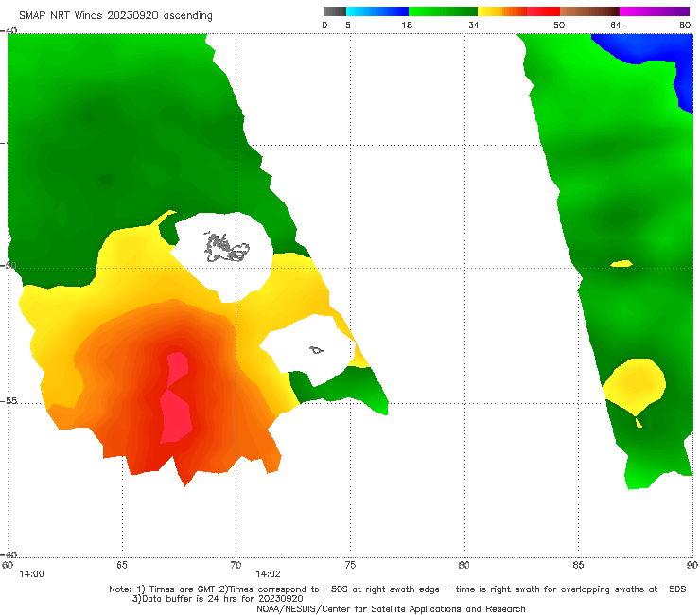Click the small yellow patch near 87E, 50S
The image size is (700, 615).
(621, 264)
